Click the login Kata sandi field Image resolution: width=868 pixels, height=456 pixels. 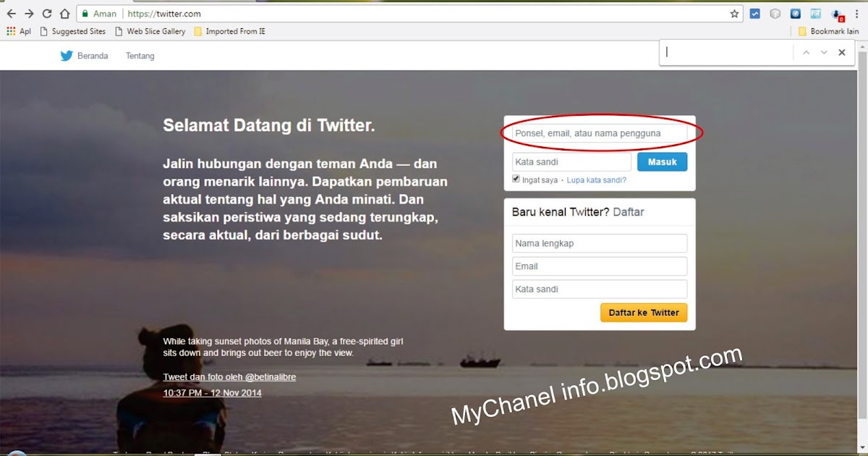[571, 161]
